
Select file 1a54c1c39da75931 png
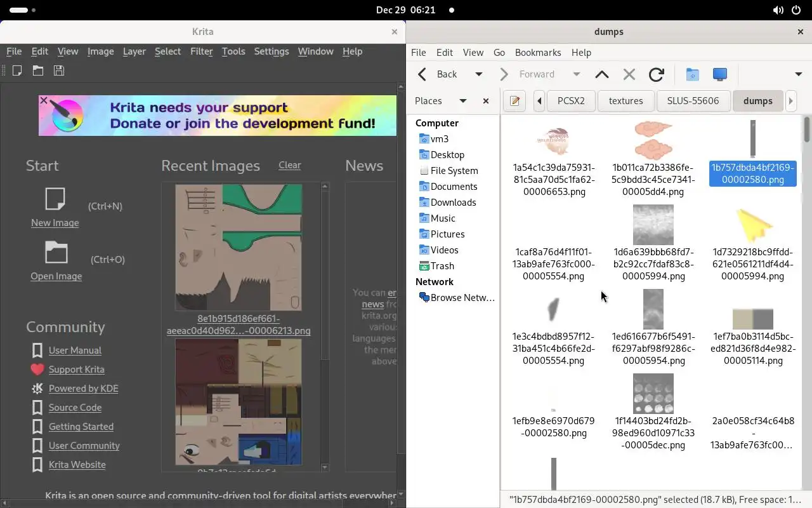click(x=554, y=159)
